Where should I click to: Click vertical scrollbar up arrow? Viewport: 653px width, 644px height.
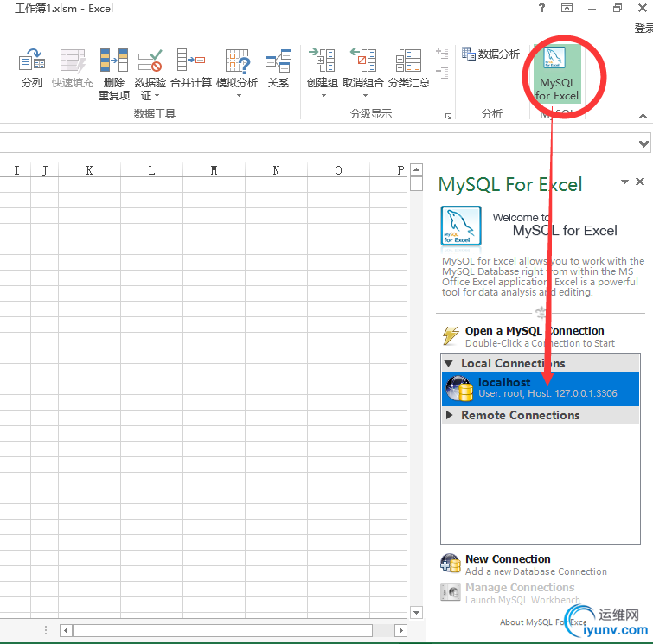pos(417,169)
